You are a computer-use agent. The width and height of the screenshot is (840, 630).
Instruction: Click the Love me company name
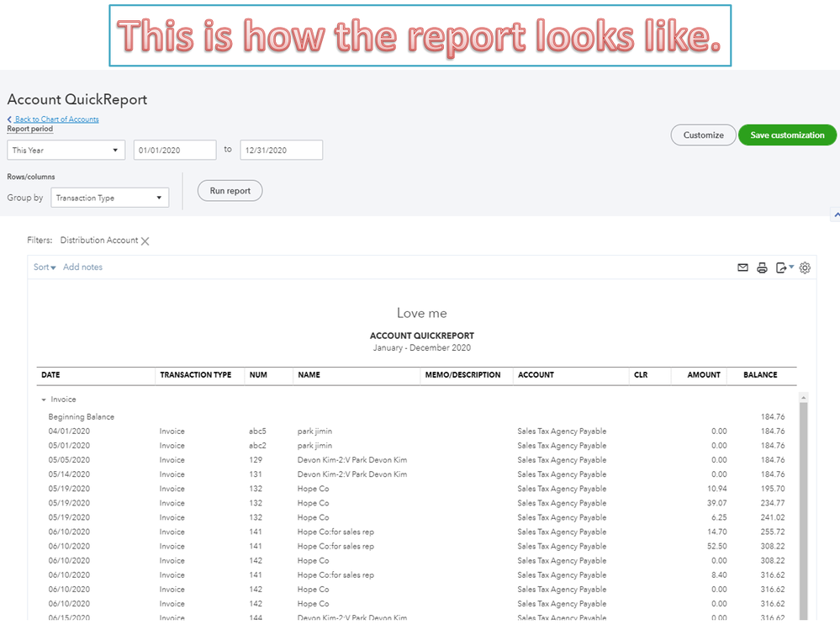coord(421,313)
